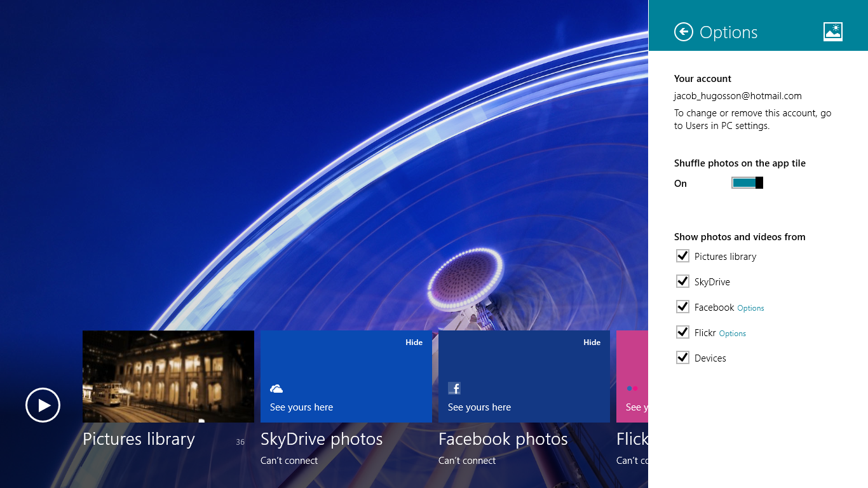The width and height of the screenshot is (868, 488).
Task: Untick the Devices checkbox
Action: [683, 358]
